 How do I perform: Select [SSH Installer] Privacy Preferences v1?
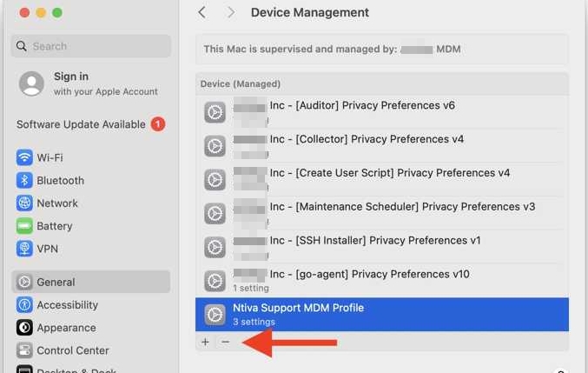tap(382, 247)
